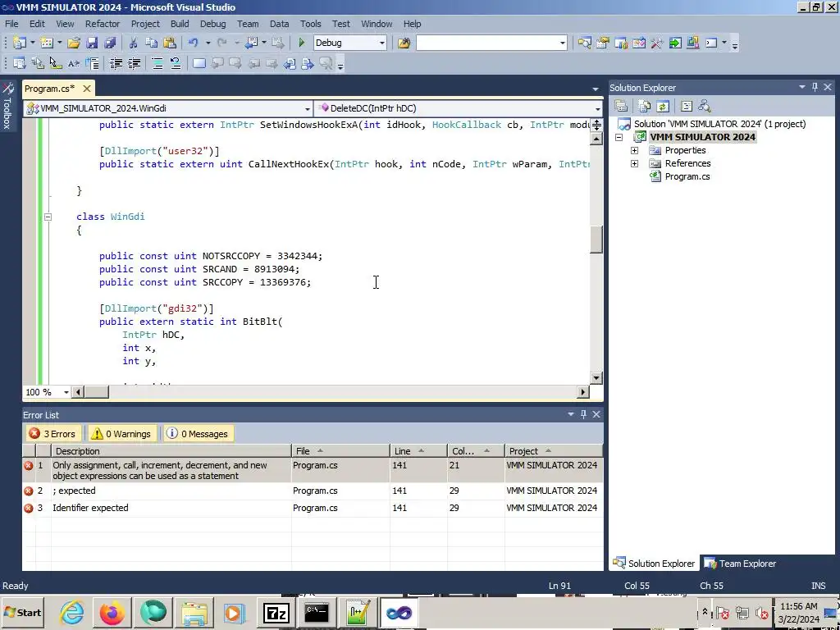Cut selection with the scissors icon
Screen dimensions: 840x630
134,43
